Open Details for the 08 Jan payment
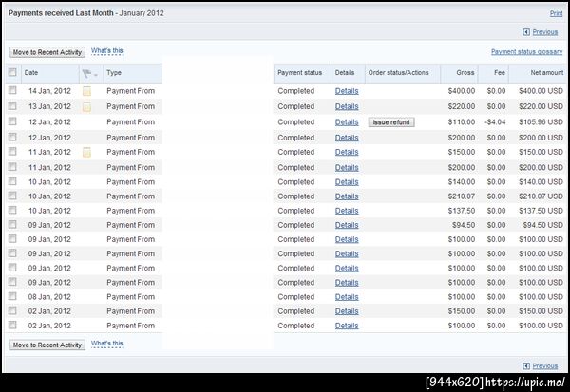Image resolution: width=570 pixels, height=392 pixels. pyautogui.click(x=347, y=297)
